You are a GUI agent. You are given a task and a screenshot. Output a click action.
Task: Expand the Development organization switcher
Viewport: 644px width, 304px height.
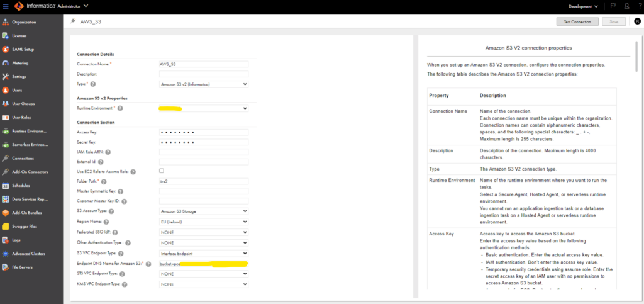(x=583, y=6)
